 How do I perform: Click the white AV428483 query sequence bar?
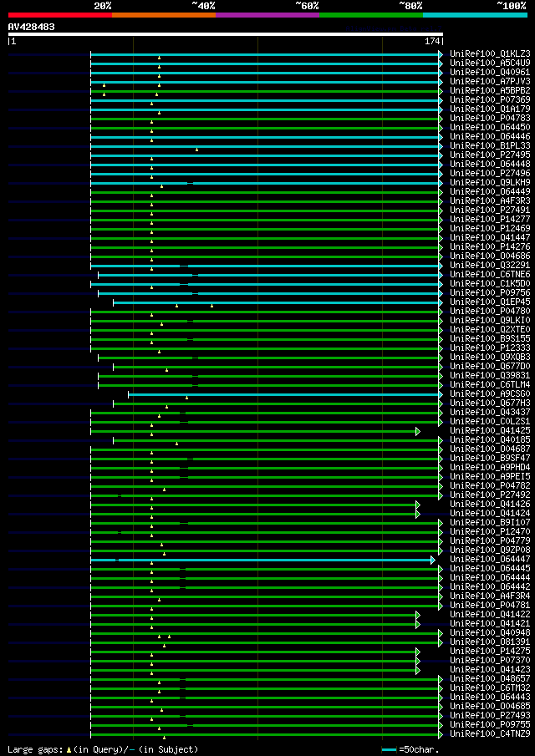pos(226,34)
